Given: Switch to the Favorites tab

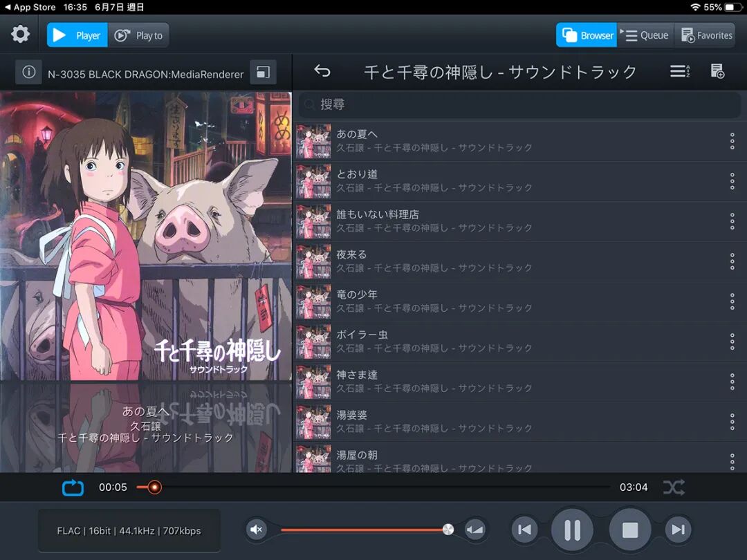Looking at the screenshot, I should coord(705,35).
